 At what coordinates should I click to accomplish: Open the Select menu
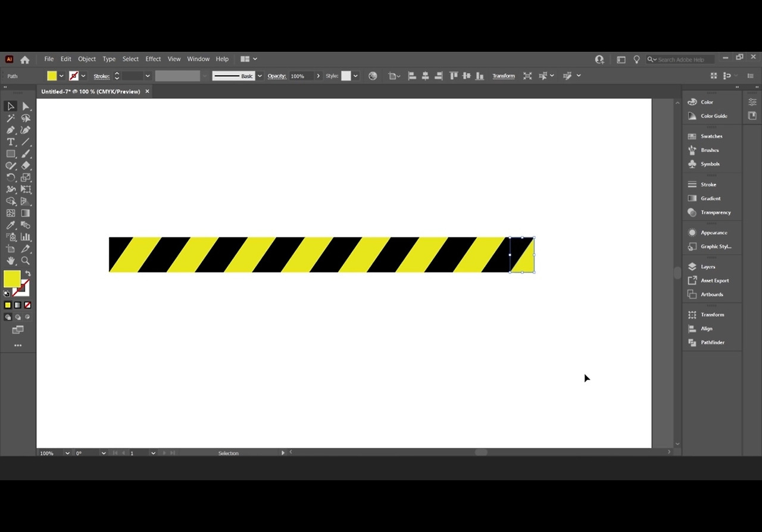(x=130, y=60)
